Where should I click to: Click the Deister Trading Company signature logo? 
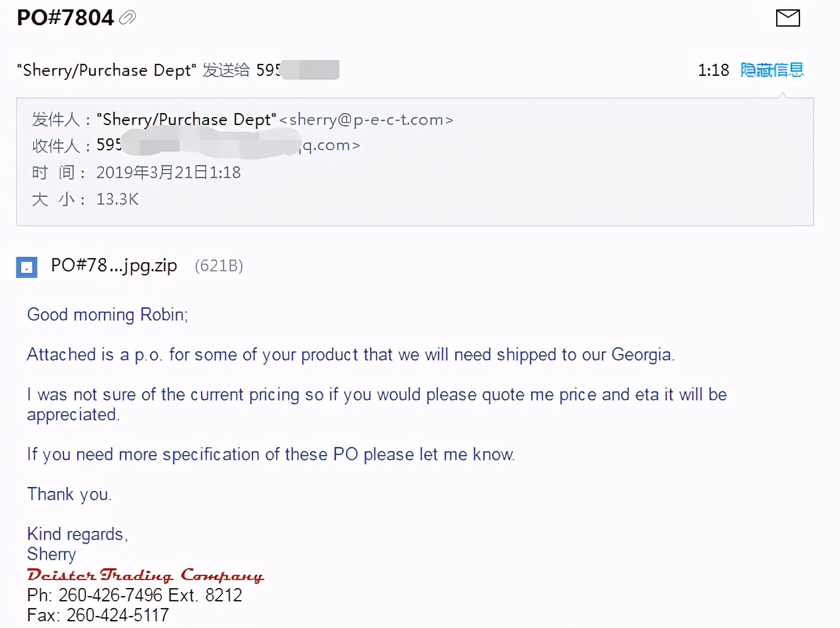click(x=145, y=575)
